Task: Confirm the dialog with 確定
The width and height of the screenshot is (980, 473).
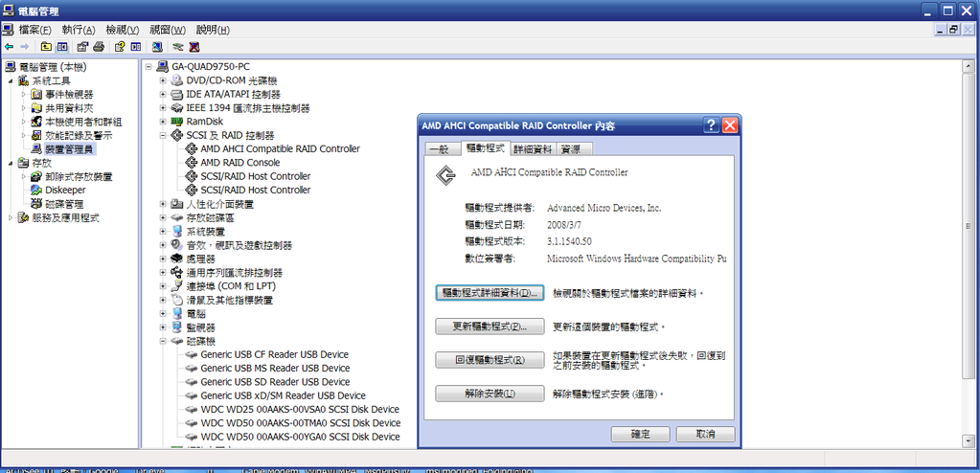Action: tap(641, 434)
